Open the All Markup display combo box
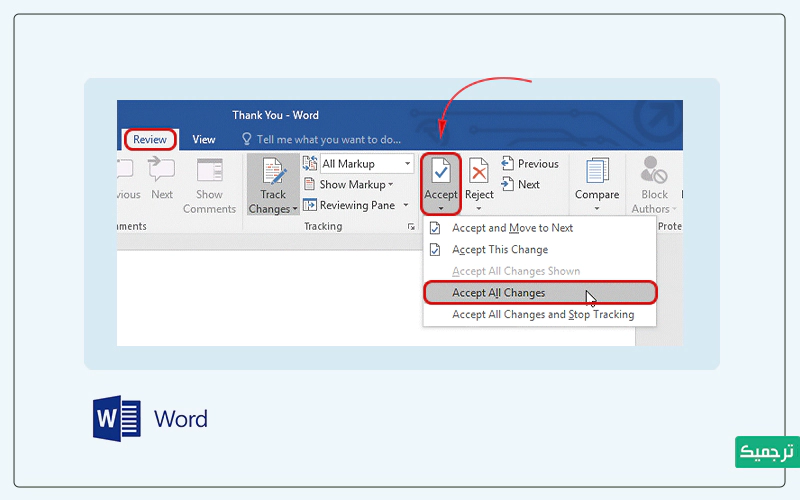The image size is (800, 500). tap(367, 164)
